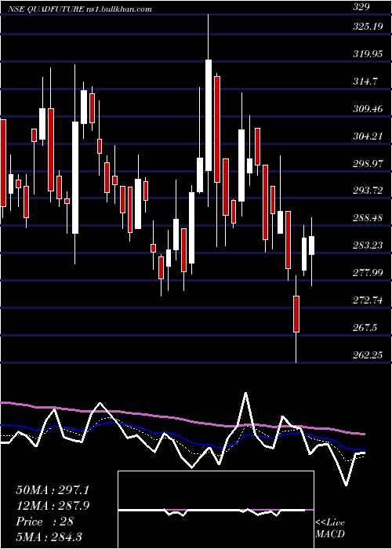Click the tallest white candle near 319.95
This screenshot has width=392, height=549.
pyautogui.click(x=209, y=115)
